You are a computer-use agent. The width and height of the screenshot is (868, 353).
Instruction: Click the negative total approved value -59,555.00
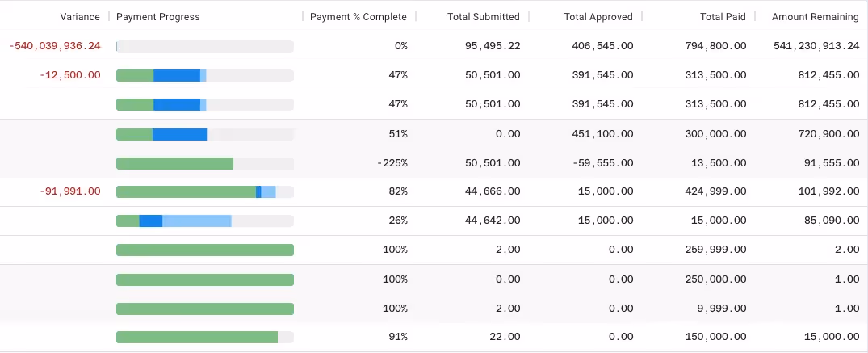(603, 163)
